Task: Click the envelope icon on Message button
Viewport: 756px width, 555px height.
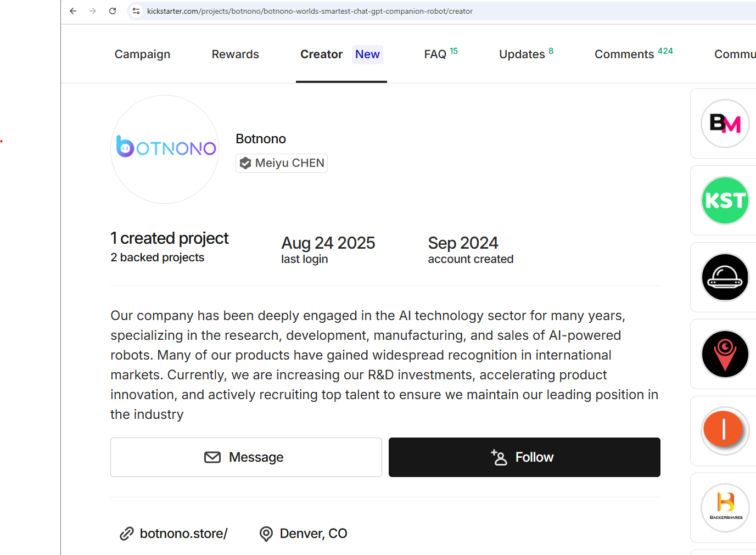Action: (212, 457)
